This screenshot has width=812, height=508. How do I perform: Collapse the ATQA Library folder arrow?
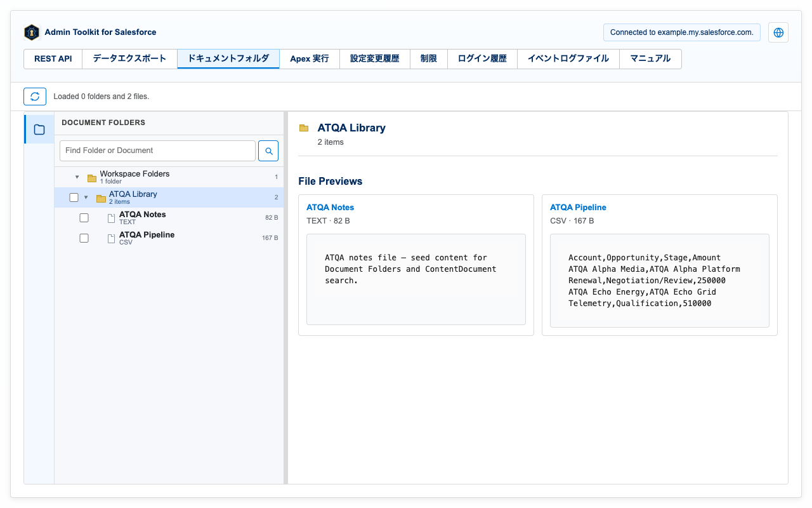pyautogui.click(x=86, y=197)
